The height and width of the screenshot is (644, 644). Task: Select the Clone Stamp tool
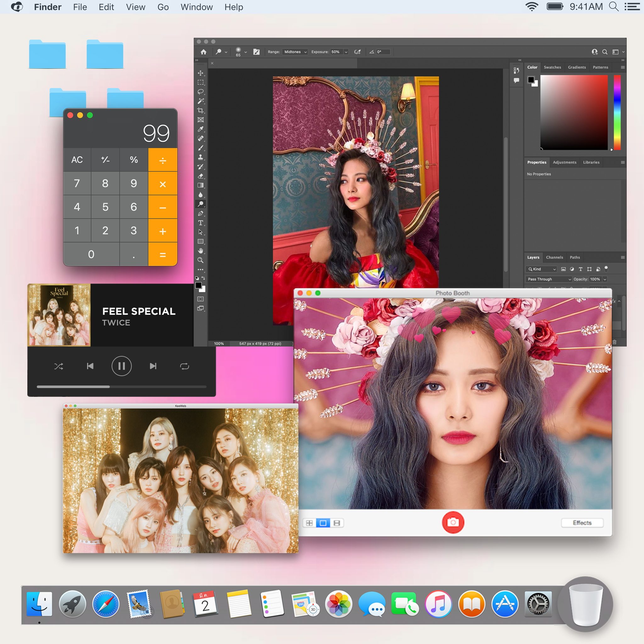pyautogui.click(x=201, y=157)
